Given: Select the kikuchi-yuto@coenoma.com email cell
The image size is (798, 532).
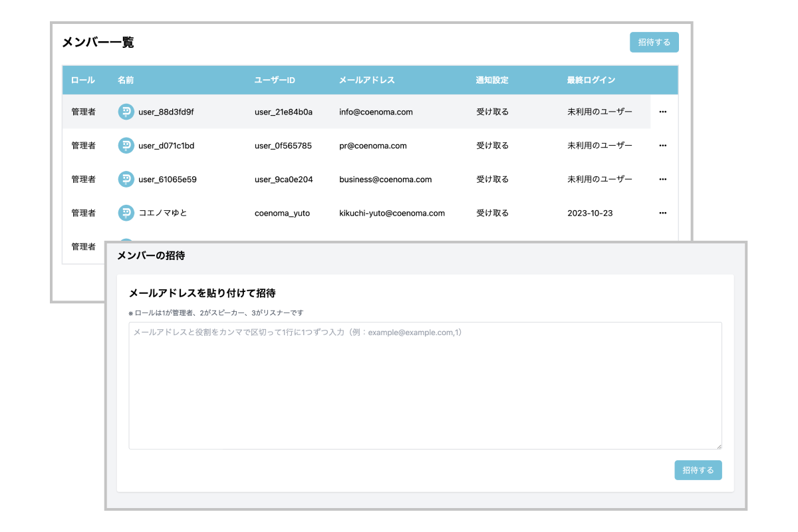Looking at the screenshot, I should click(x=392, y=213).
